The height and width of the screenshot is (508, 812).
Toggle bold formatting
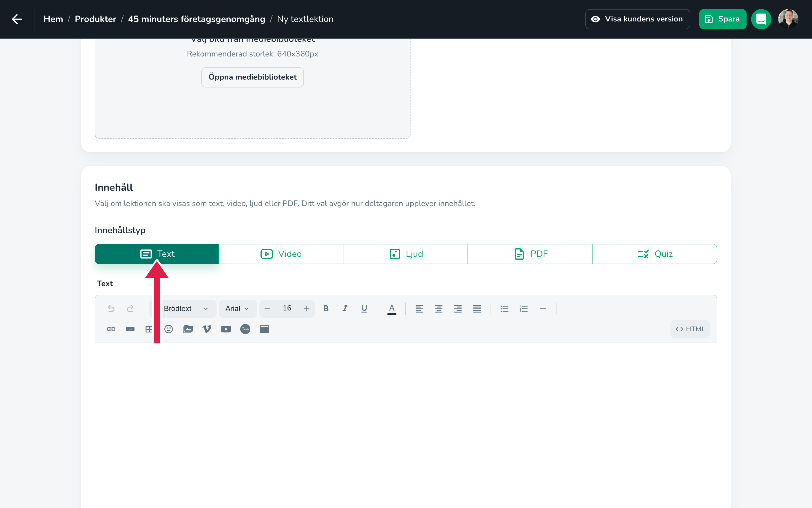click(x=326, y=308)
